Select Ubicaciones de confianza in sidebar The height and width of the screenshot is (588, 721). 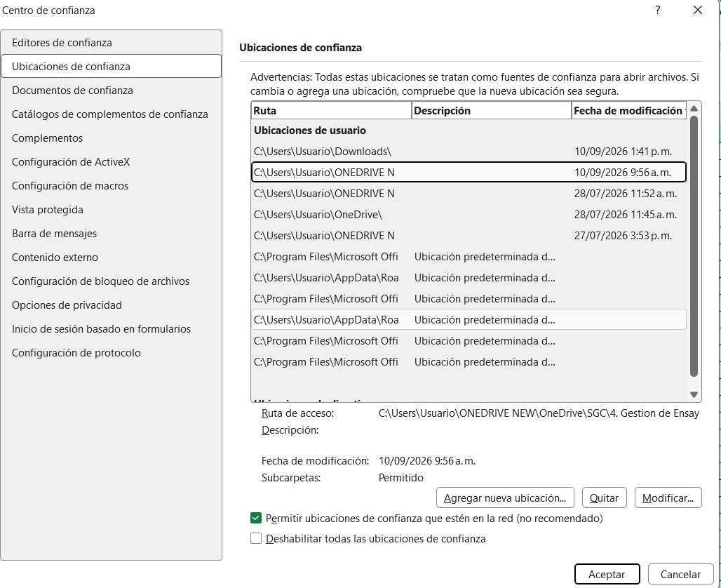112,66
